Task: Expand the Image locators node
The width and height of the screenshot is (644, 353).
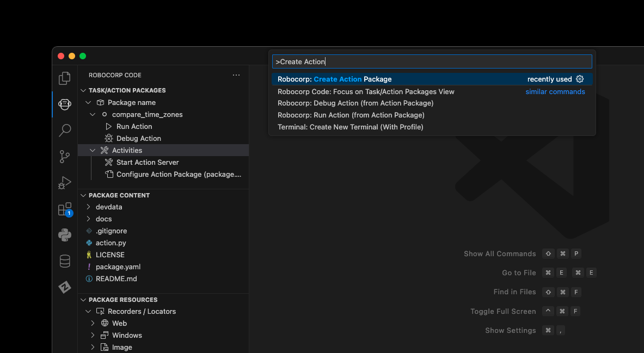Action: click(93, 347)
